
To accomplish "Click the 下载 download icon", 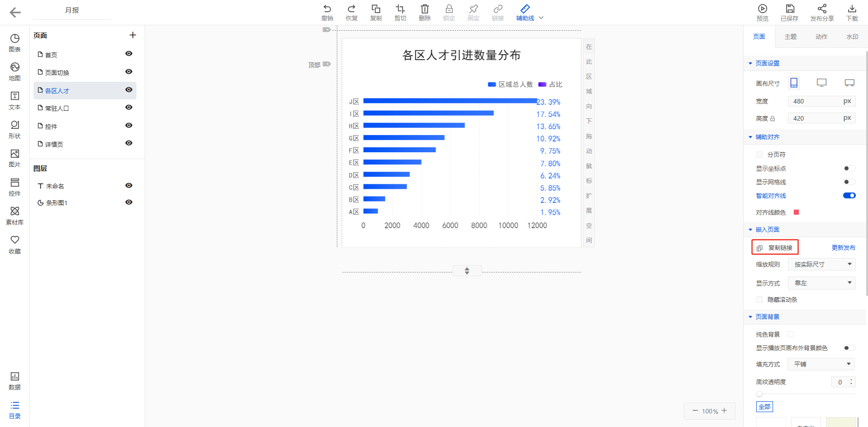I will pyautogui.click(x=852, y=12).
